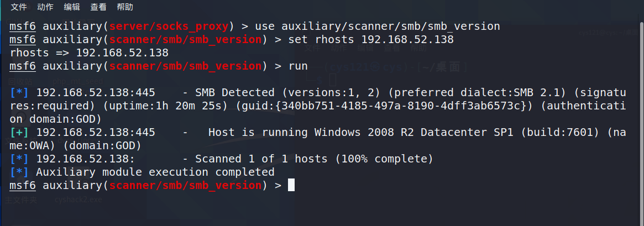Screen dimensions: 644x226
Task: Select the faint 主文件夹 desktop icon
Action: pyautogui.click(x=20, y=199)
